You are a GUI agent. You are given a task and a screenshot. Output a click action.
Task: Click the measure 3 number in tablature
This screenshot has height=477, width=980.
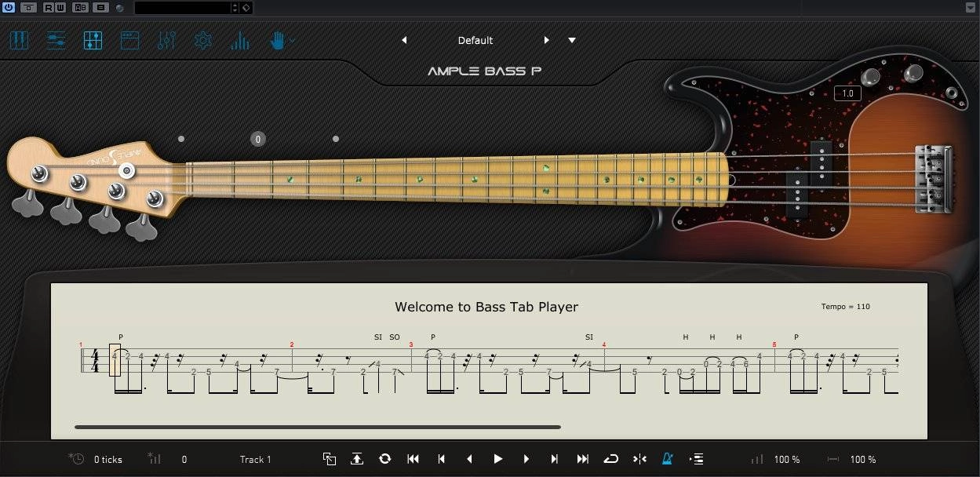pyautogui.click(x=411, y=344)
